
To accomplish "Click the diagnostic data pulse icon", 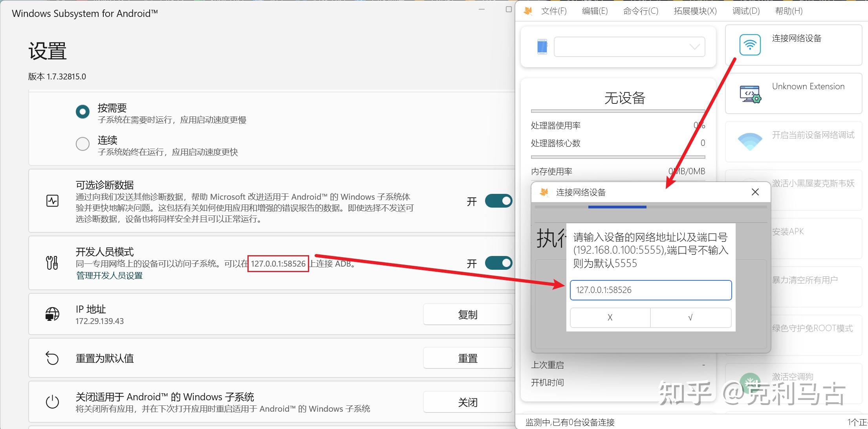I will (x=52, y=201).
